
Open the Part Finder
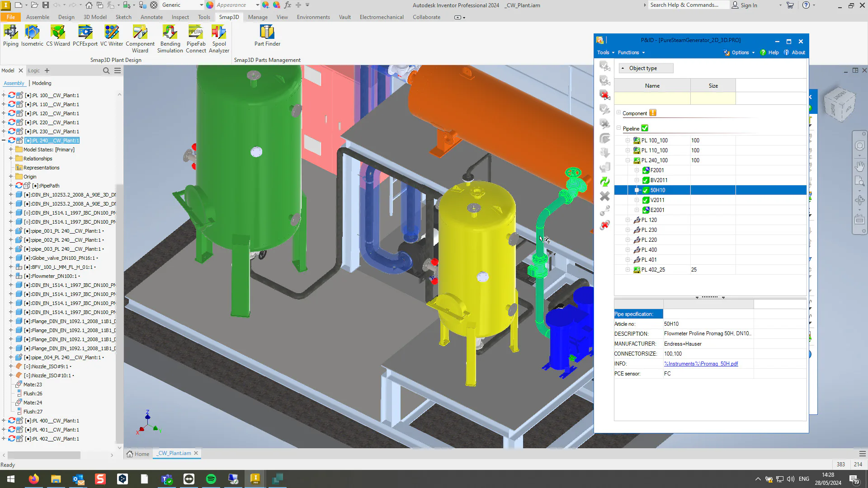[x=267, y=36]
